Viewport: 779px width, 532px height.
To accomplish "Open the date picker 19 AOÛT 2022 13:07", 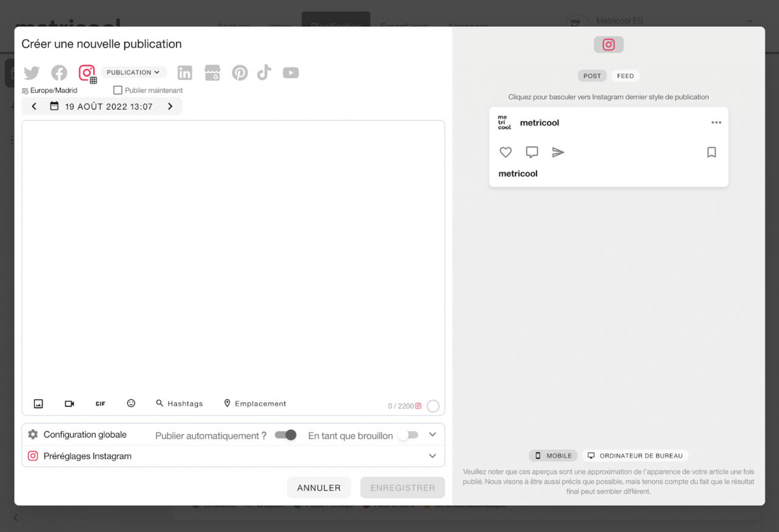I will [102, 107].
